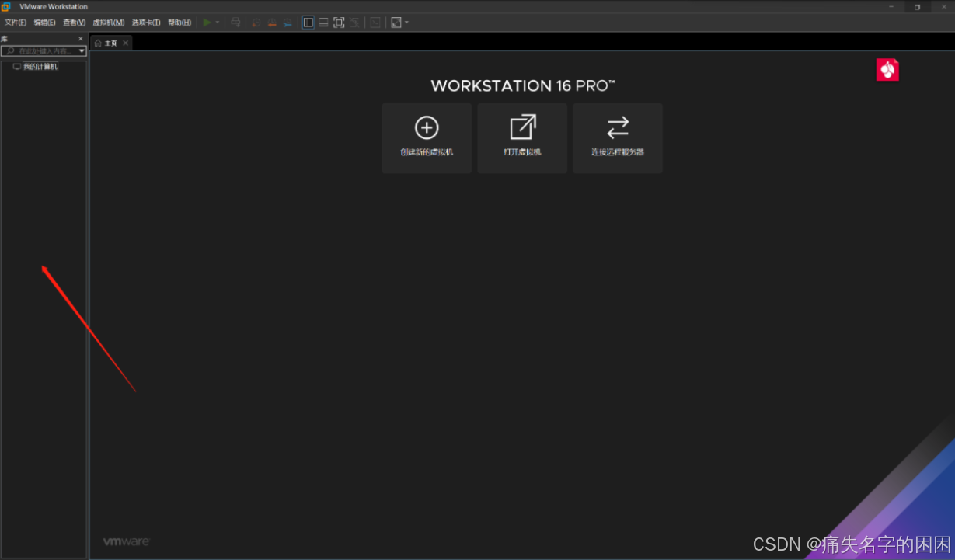Toggle the library sidebar view icon

(x=308, y=23)
